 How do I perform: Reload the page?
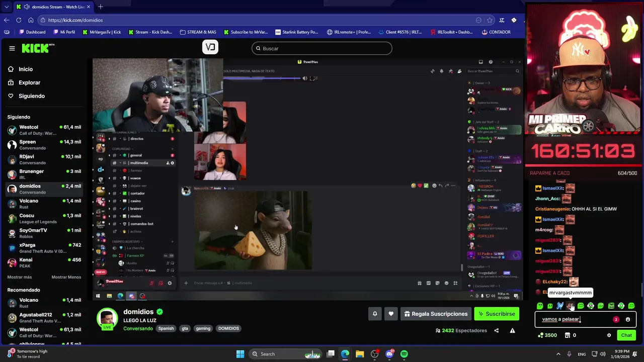[x=19, y=20]
